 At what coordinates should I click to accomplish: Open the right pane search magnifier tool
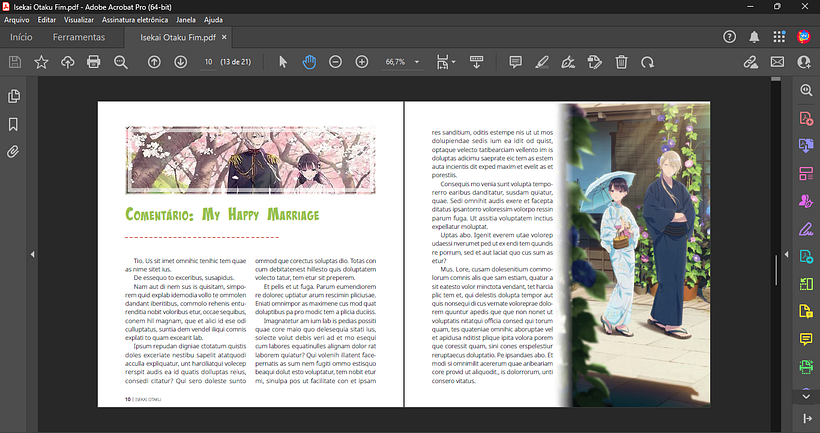[x=806, y=90]
